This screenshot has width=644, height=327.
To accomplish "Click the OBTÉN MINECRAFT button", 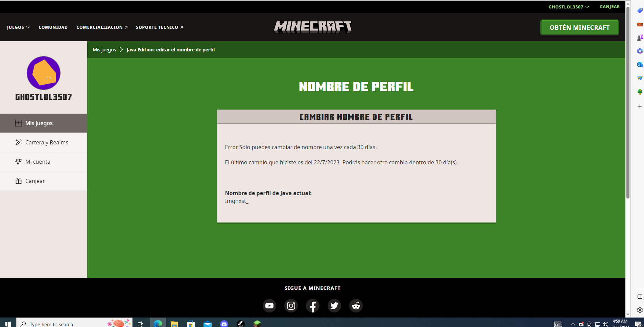I will click(x=580, y=27).
